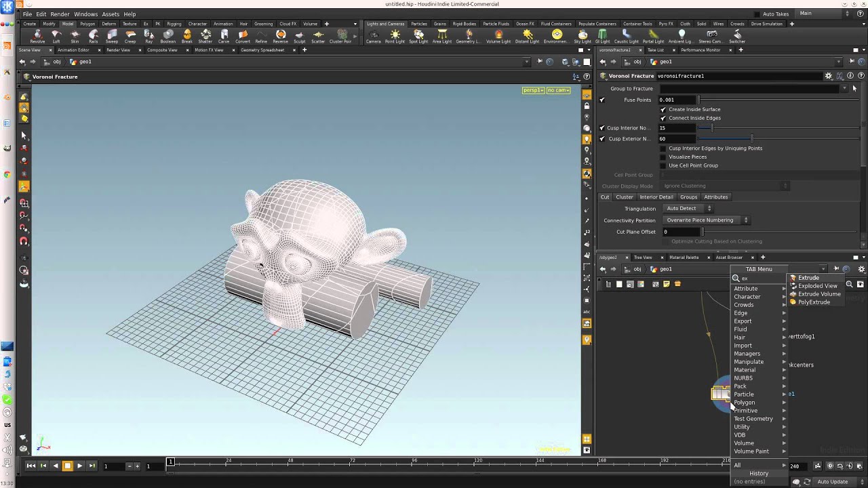This screenshot has width=868, height=488.
Task: Add a sticky note in network editor
Action: click(666, 284)
